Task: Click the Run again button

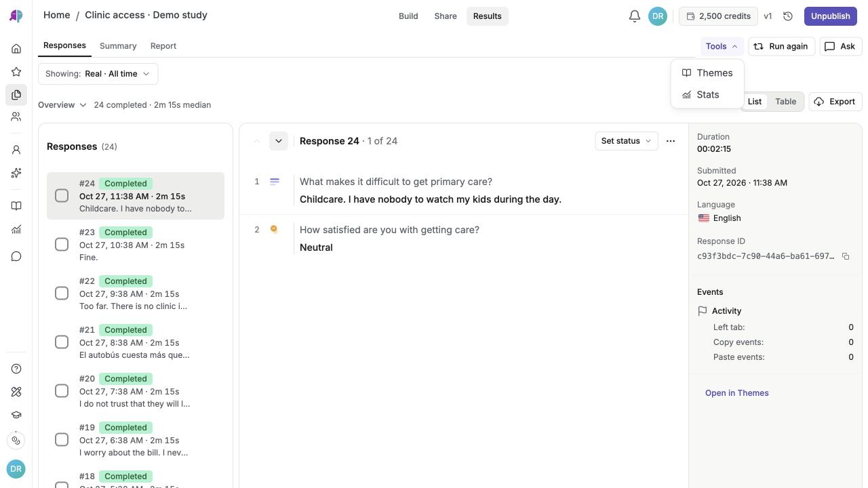Action: 781,46
